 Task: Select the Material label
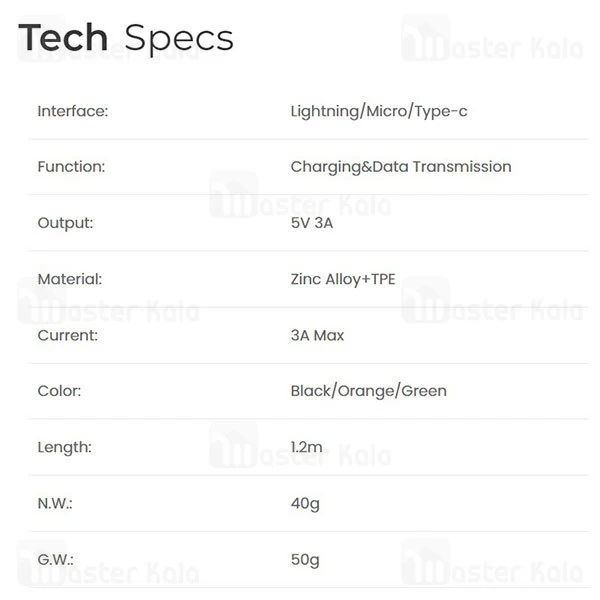pyautogui.click(x=70, y=279)
